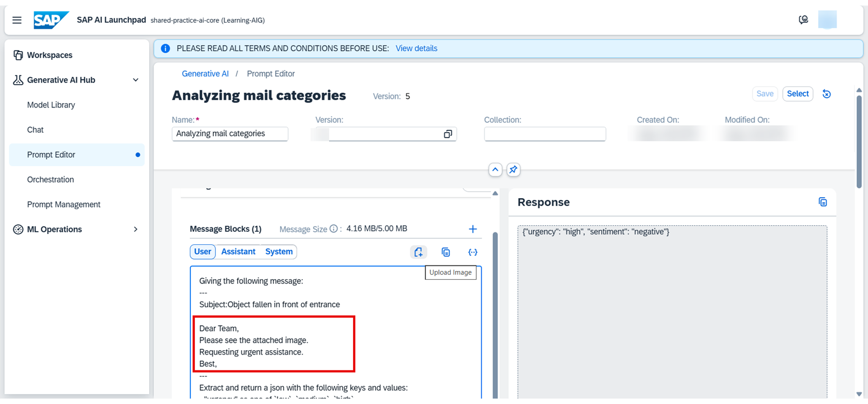
Task: Click the ML Operations icon
Action: (x=18, y=229)
